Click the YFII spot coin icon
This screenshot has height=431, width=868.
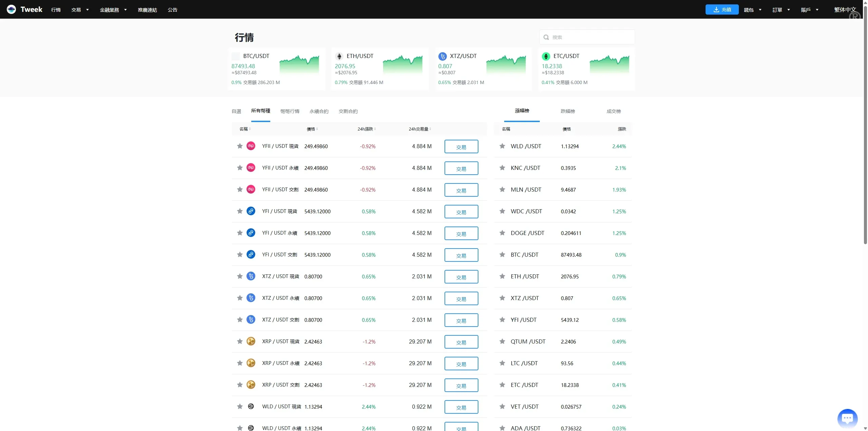(x=251, y=146)
